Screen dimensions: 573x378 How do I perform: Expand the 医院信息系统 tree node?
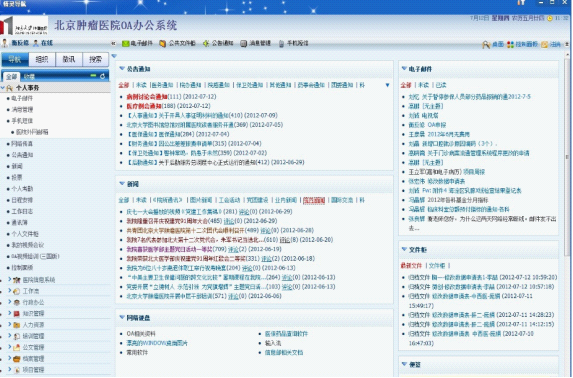pos(10,280)
